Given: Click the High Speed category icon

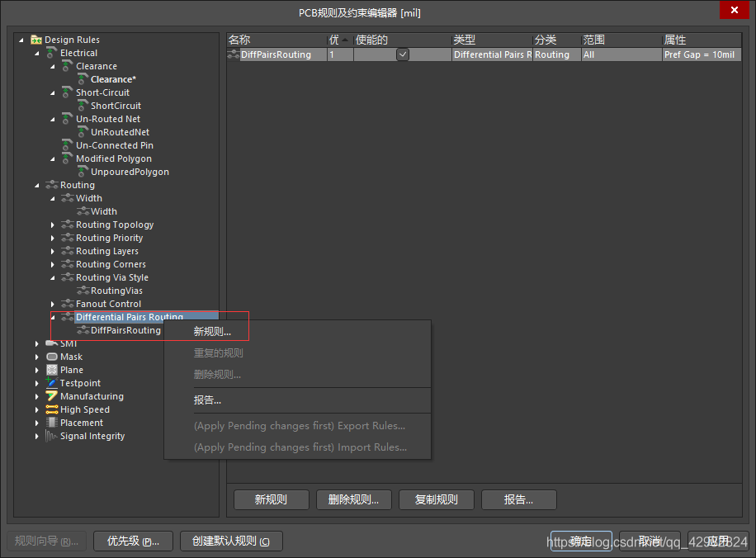Looking at the screenshot, I should click(x=52, y=409).
